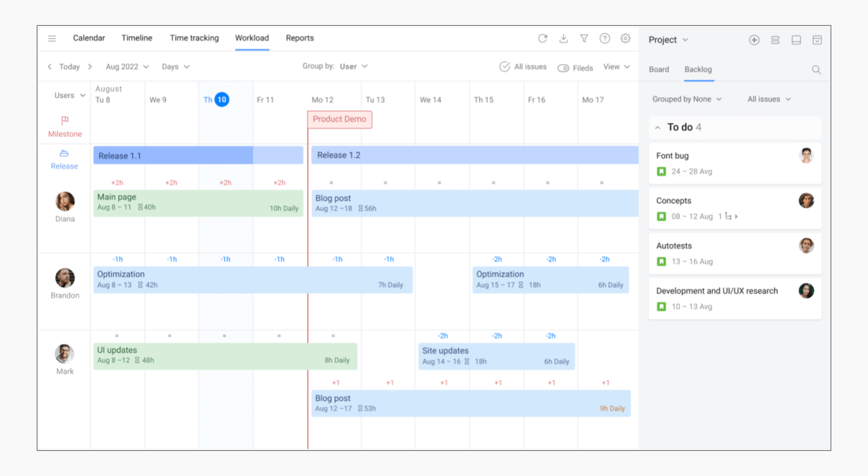Collapse the To do section

657,127
